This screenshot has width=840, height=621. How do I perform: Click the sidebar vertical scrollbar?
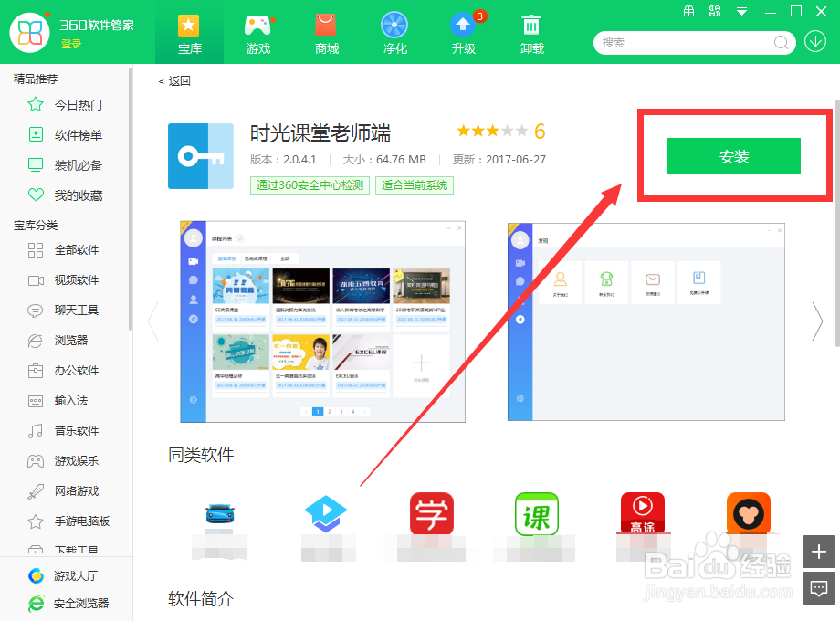[x=131, y=198]
